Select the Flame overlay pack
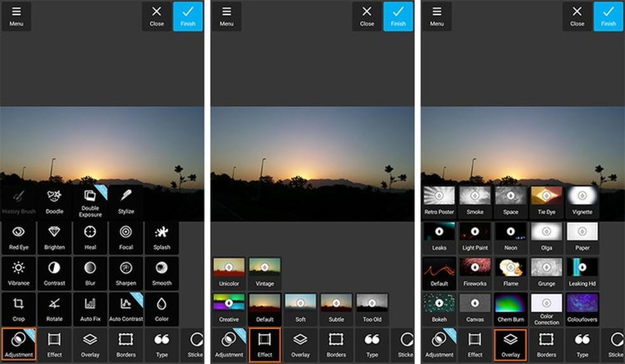This screenshot has height=364, width=625. (x=511, y=274)
